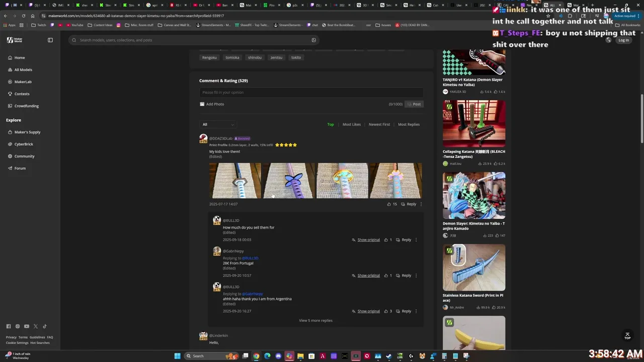Viewport: 644px width, 362px height.
Task: Sort comments by Top
Action: [331, 125]
